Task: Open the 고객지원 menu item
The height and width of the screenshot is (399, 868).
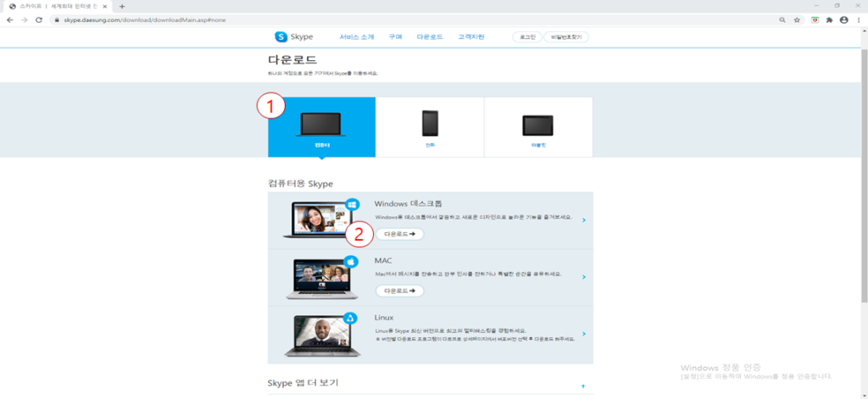Action: coord(471,37)
